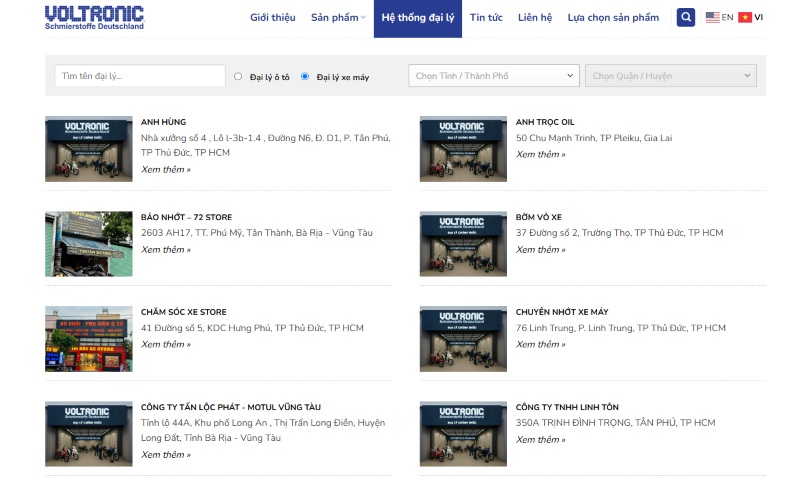
Task: Go to the Tin tức menu item
Action: pyautogui.click(x=486, y=18)
